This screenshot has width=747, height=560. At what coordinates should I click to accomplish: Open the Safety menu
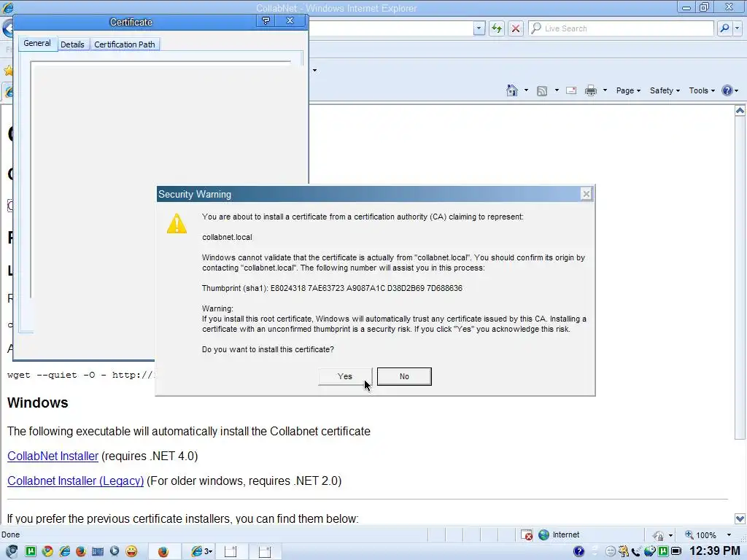tap(665, 90)
